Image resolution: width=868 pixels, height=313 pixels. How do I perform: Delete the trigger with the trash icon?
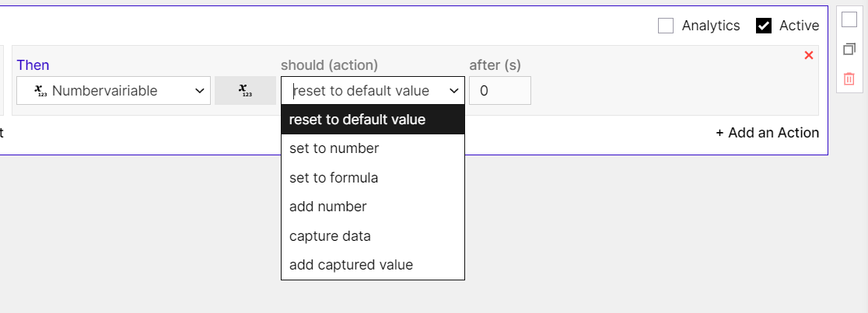click(849, 78)
